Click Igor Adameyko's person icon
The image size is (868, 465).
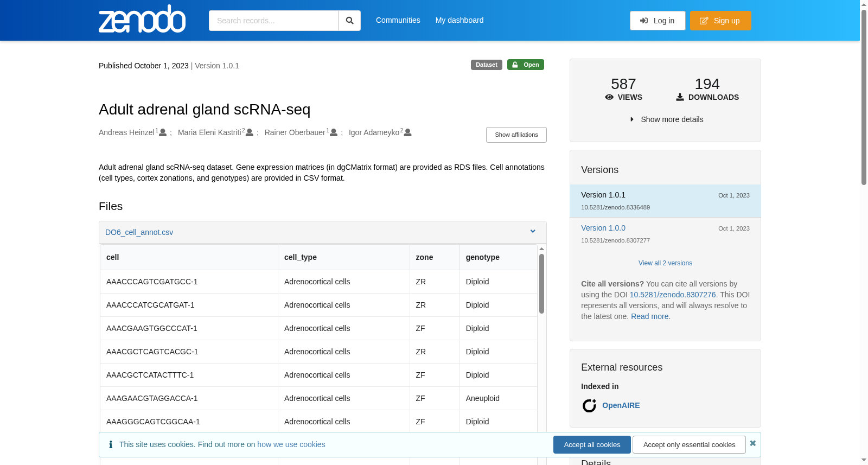(x=408, y=132)
